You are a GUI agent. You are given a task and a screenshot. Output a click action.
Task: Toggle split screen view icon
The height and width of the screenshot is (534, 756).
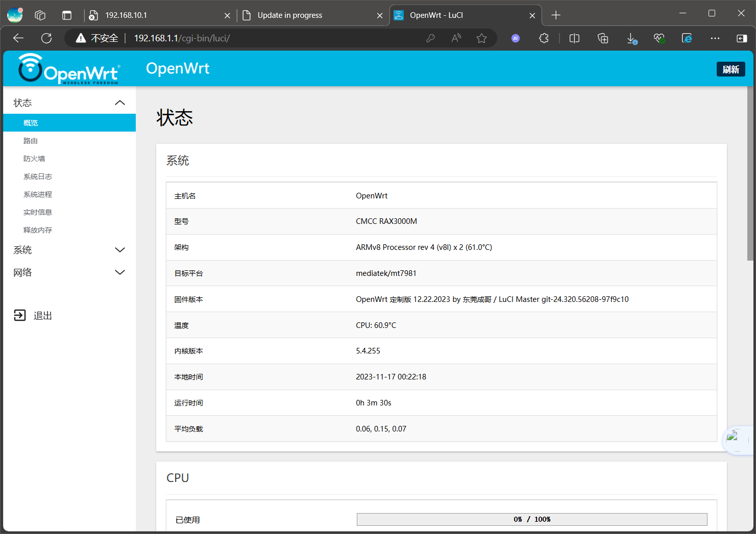point(574,38)
